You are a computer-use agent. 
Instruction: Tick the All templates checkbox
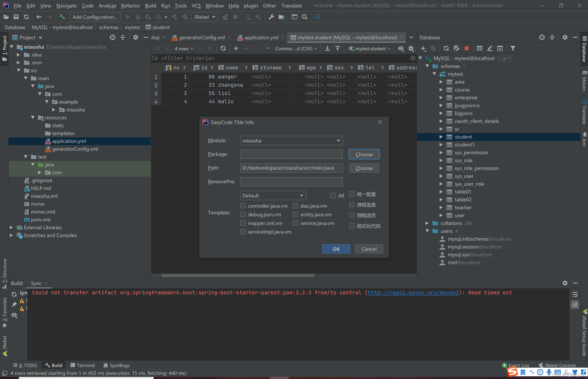pyautogui.click(x=333, y=196)
